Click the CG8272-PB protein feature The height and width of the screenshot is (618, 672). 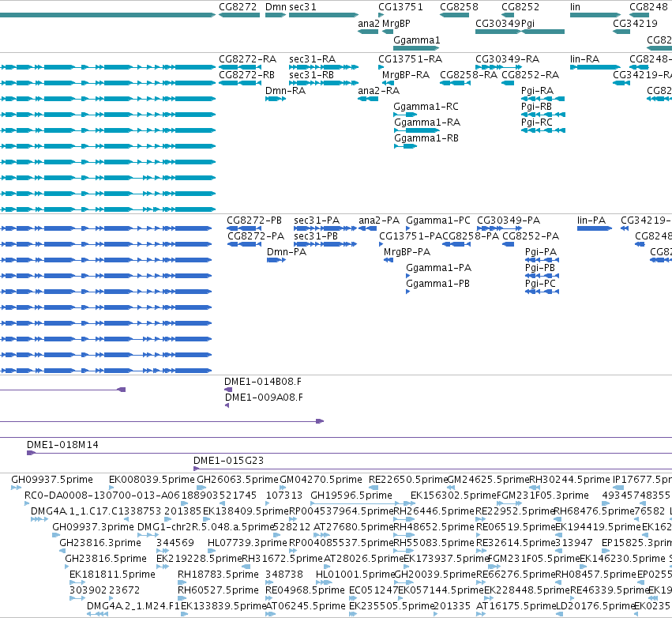[244, 228]
